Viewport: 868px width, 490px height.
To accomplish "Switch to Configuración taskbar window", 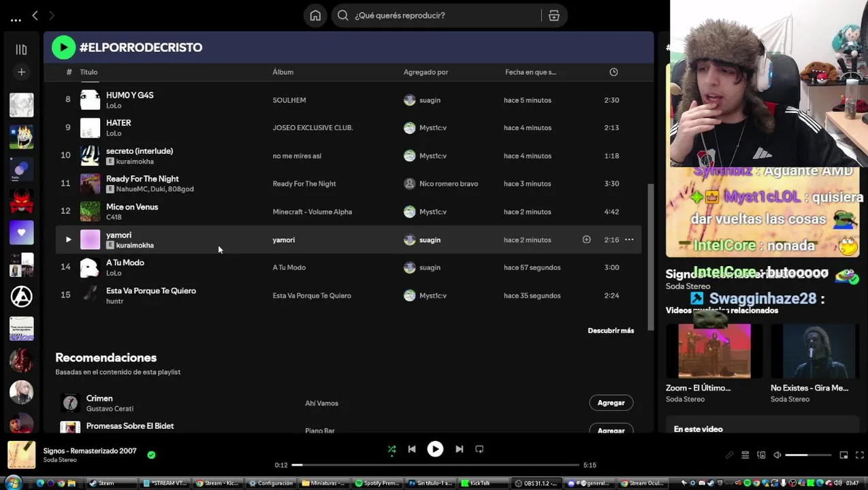I will tap(272, 483).
